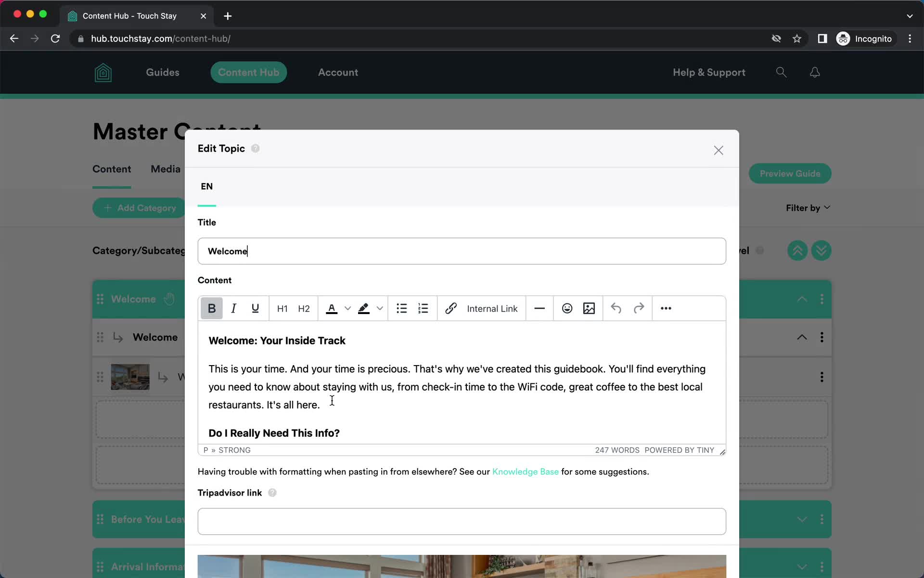Insert a horizontal rule divider
The height and width of the screenshot is (578, 924).
tap(539, 308)
